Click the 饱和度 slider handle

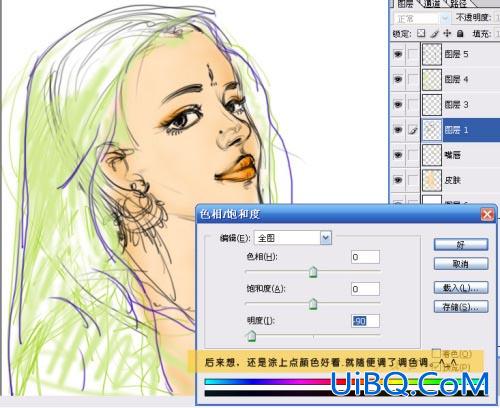tap(313, 304)
